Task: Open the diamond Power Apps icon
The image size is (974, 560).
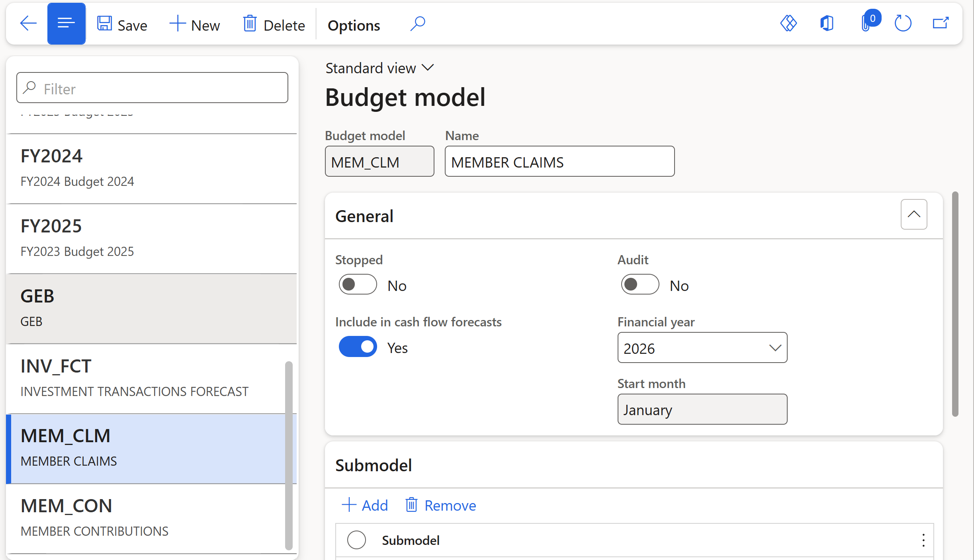Action: pyautogui.click(x=788, y=23)
